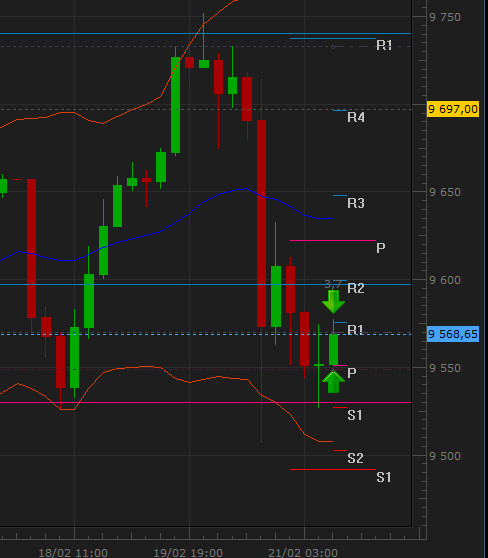Image resolution: width=488 pixels, height=558 pixels.
Task: Select the last green candle at 9 568,65
Action: (x=333, y=349)
